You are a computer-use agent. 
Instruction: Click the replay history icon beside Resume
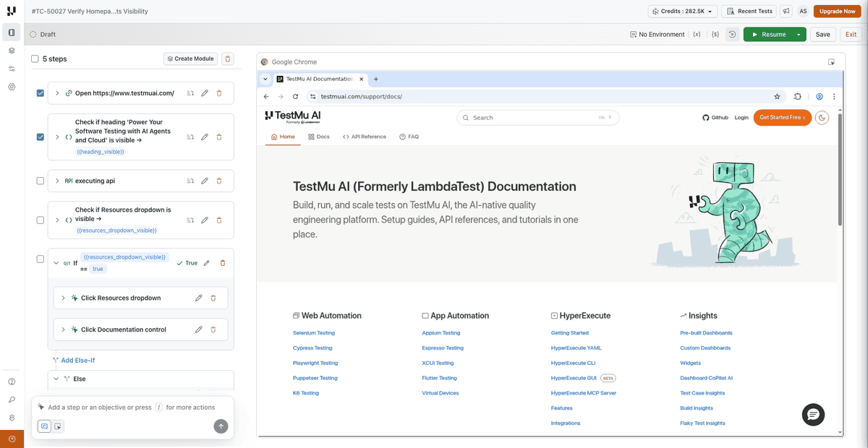(x=733, y=34)
